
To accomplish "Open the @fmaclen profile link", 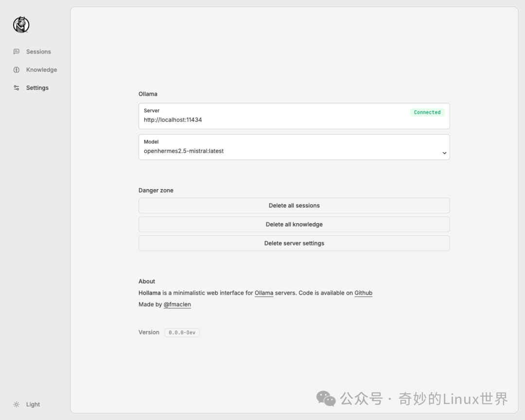I will [x=177, y=304].
